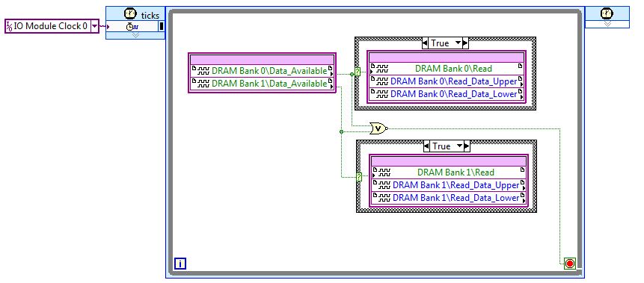Select DRAM Bank 1\Read_Data_Lower row
The width and height of the screenshot is (644, 283).
tap(448, 198)
